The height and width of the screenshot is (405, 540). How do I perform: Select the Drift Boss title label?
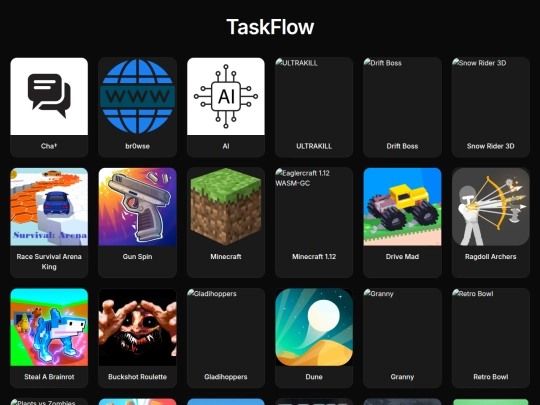point(402,146)
